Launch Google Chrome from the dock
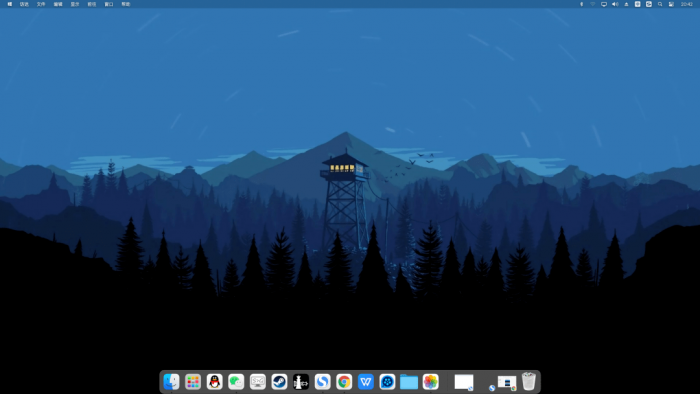This screenshot has width=700, height=394. coord(344,382)
